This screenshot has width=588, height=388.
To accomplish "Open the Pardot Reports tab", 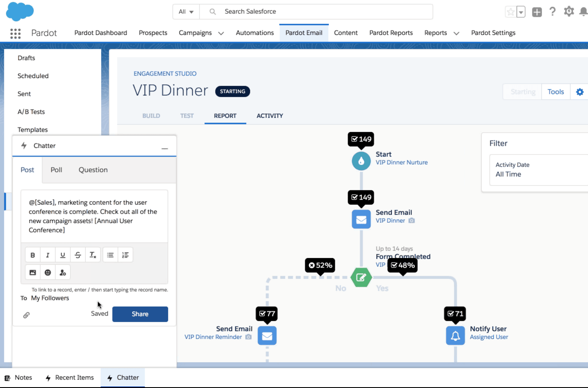I will click(391, 33).
